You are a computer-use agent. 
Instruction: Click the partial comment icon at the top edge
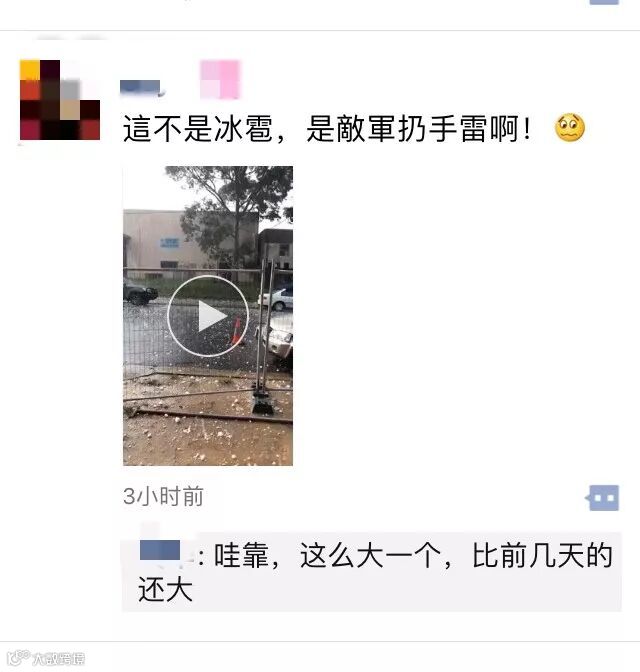[604, 2]
